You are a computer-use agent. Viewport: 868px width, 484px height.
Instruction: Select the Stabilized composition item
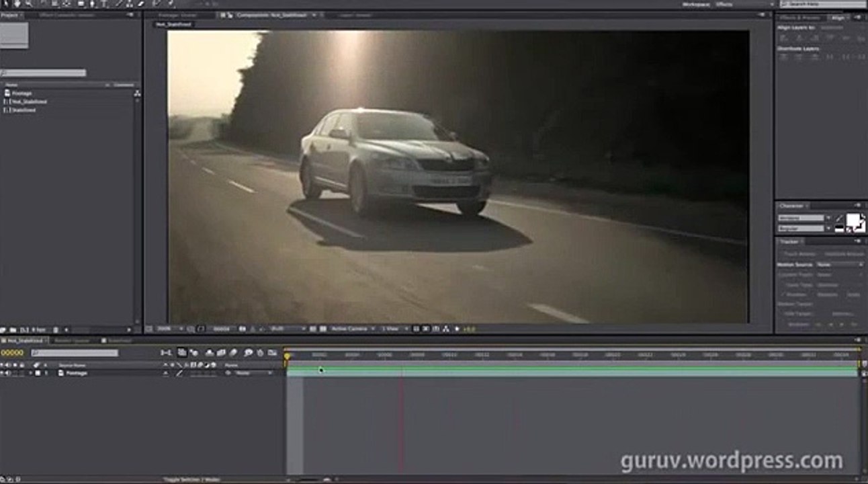click(x=24, y=110)
